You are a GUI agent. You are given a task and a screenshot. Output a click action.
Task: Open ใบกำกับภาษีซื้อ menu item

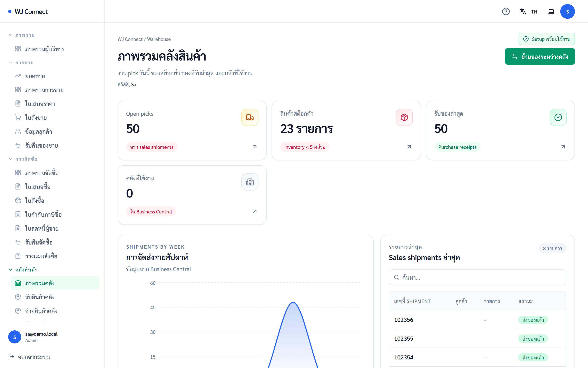click(x=55, y=214)
